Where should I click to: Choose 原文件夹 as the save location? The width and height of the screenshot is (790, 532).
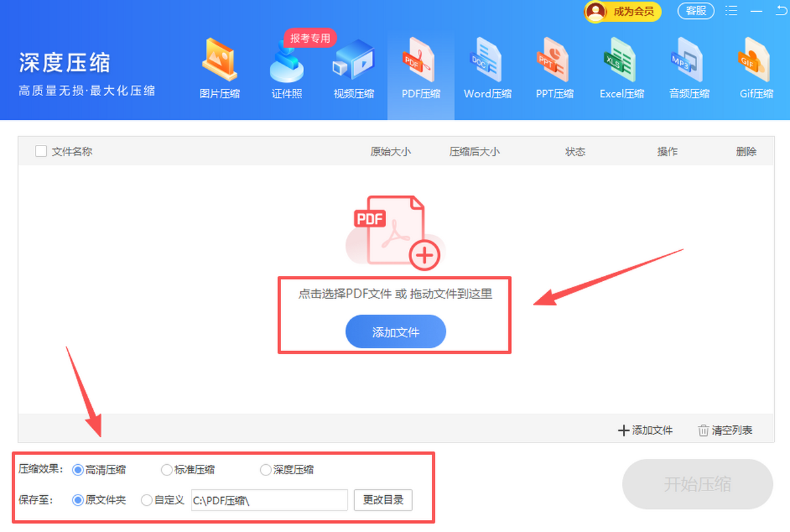99,500
